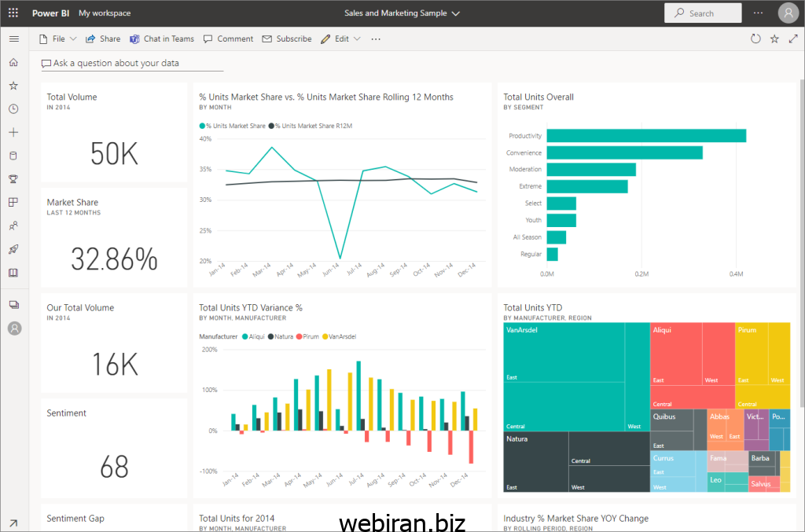Expand the File dropdown menu
Image resolution: width=805 pixels, height=532 pixels.
tap(58, 39)
